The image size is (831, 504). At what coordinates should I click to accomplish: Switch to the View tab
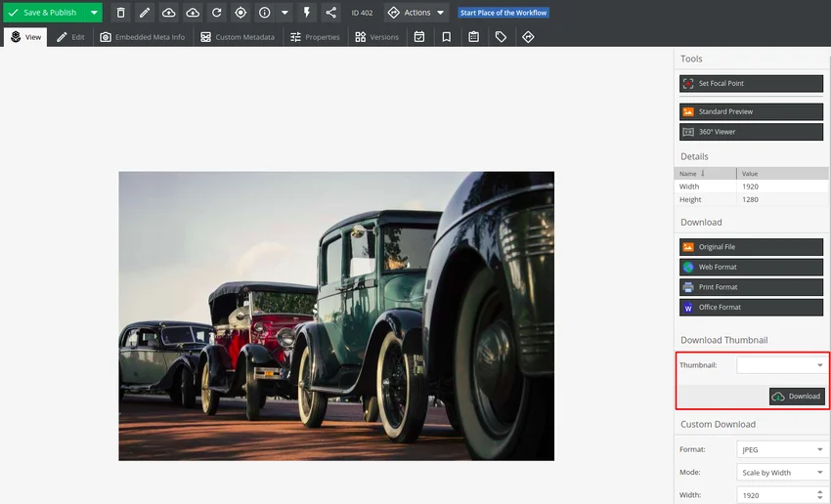[25, 37]
